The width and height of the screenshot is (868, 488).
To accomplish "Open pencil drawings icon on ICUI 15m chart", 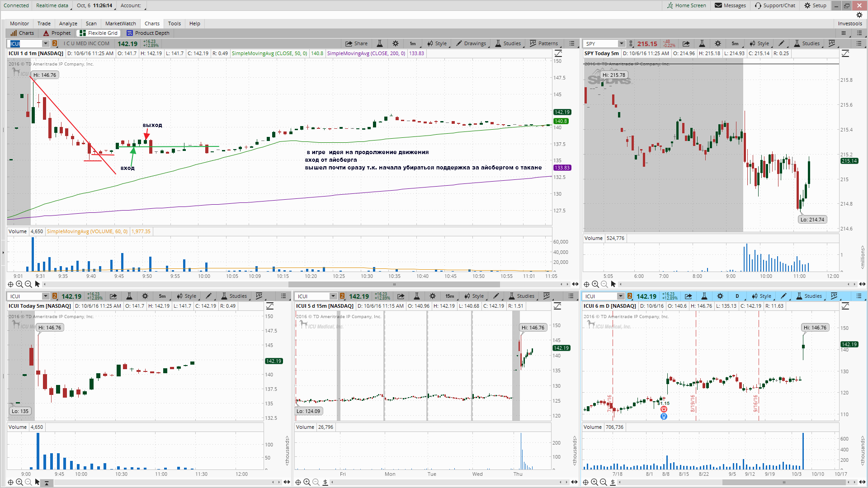I will click(496, 296).
